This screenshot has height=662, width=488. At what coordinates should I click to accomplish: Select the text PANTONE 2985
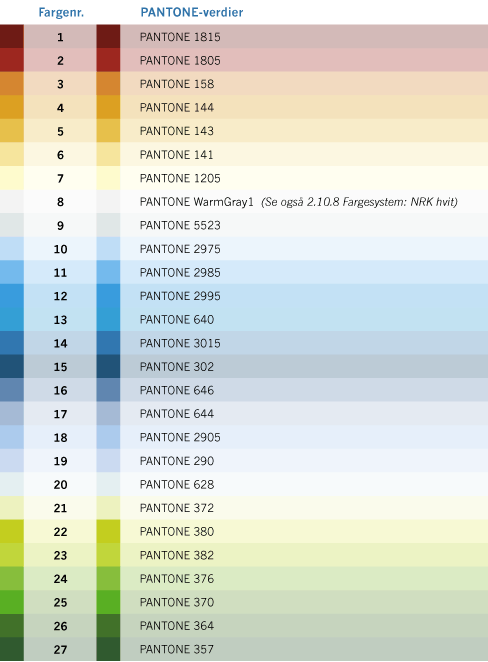[180, 273]
